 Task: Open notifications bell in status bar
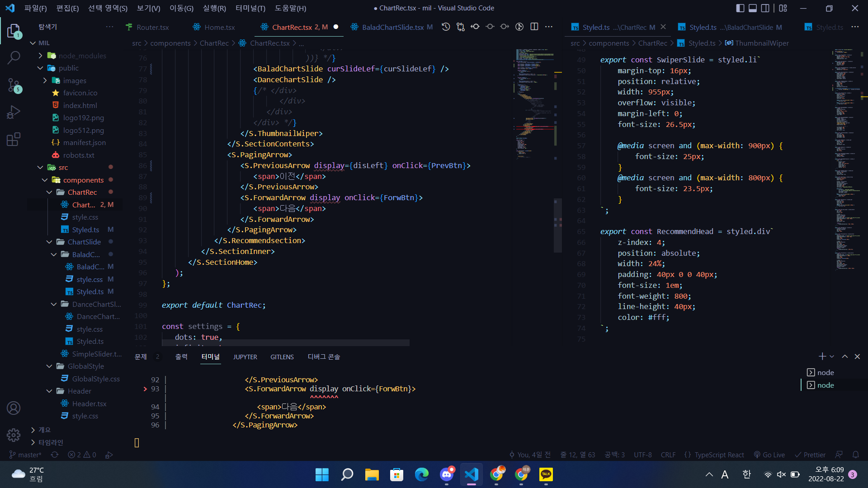(855, 455)
